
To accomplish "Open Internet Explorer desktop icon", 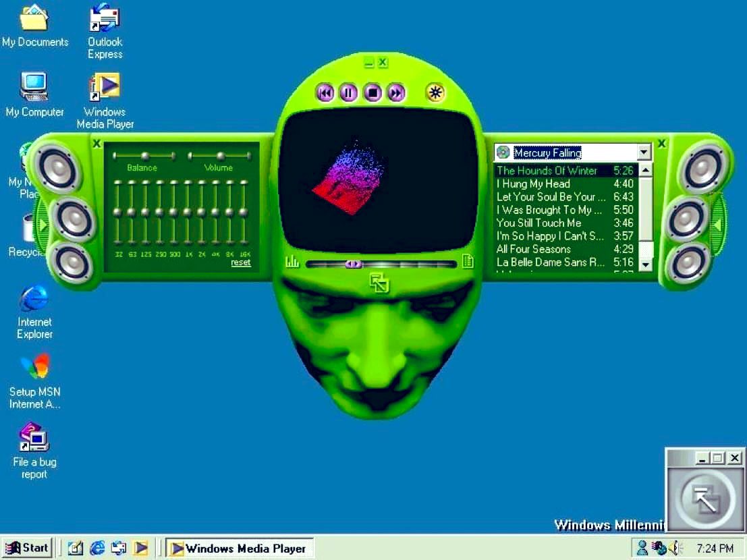I will click(34, 312).
